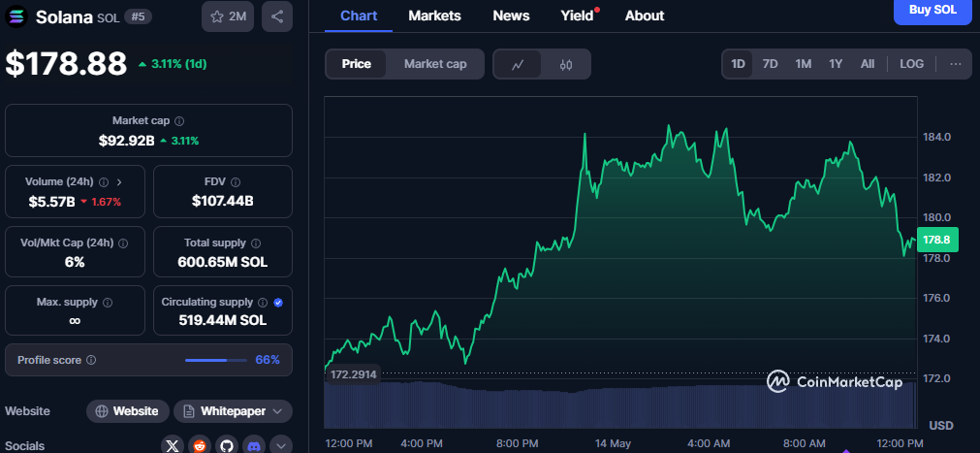Show Vol/Mkt Cap info icon
This screenshot has height=453, width=980.
(x=123, y=243)
